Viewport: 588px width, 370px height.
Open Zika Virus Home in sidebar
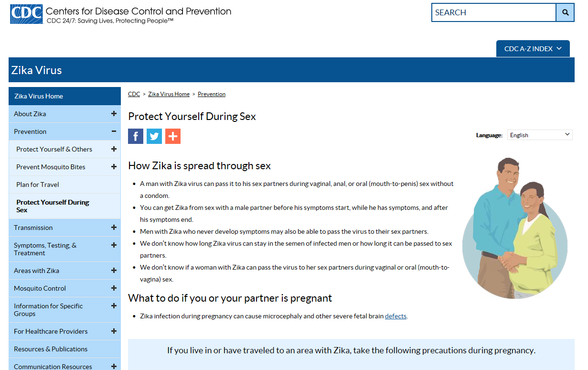(39, 96)
